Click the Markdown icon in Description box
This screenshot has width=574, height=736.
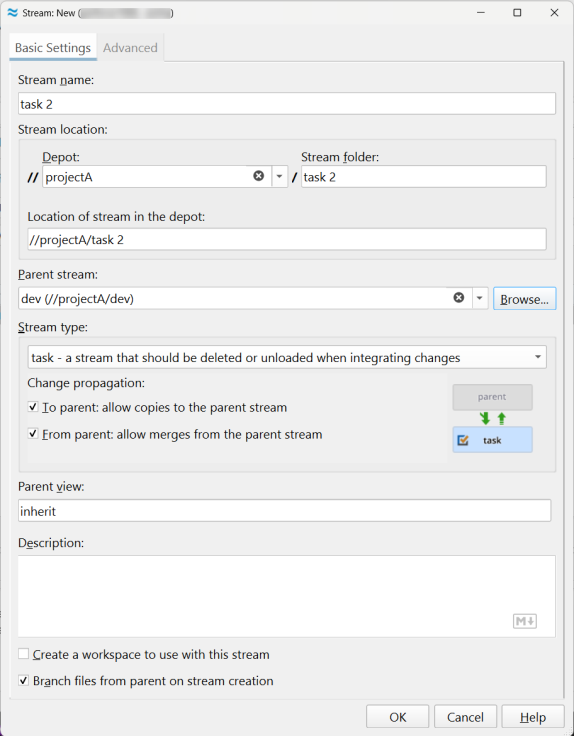coord(524,621)
